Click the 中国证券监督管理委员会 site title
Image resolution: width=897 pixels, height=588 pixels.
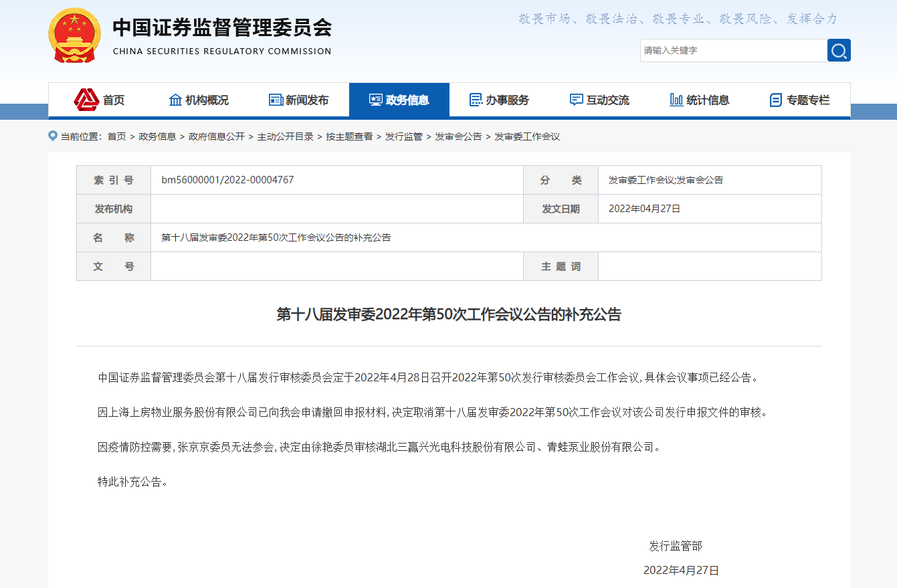[222, 27]
